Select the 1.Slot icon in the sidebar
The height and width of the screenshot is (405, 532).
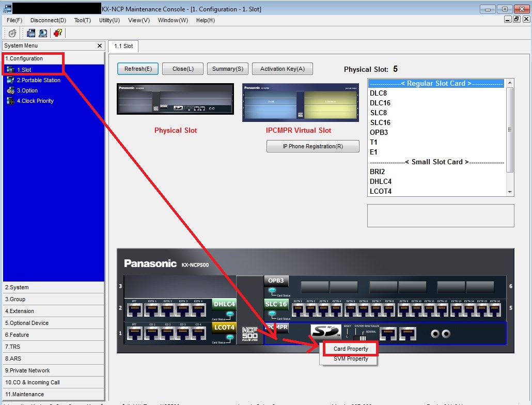(10, 70)
